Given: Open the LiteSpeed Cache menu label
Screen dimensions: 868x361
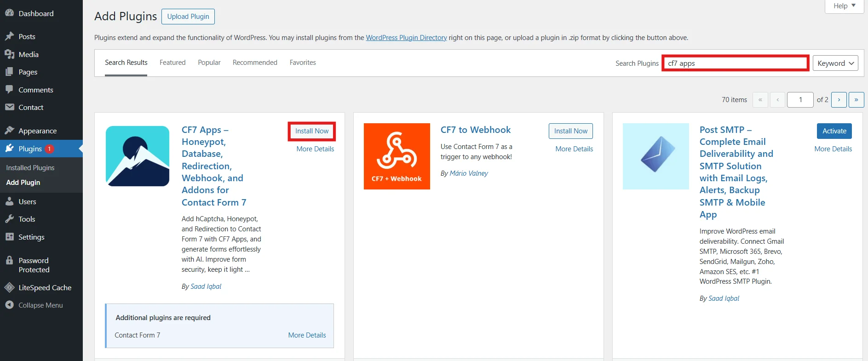Looking at the screenshot, I should click(x=45, y=287).
